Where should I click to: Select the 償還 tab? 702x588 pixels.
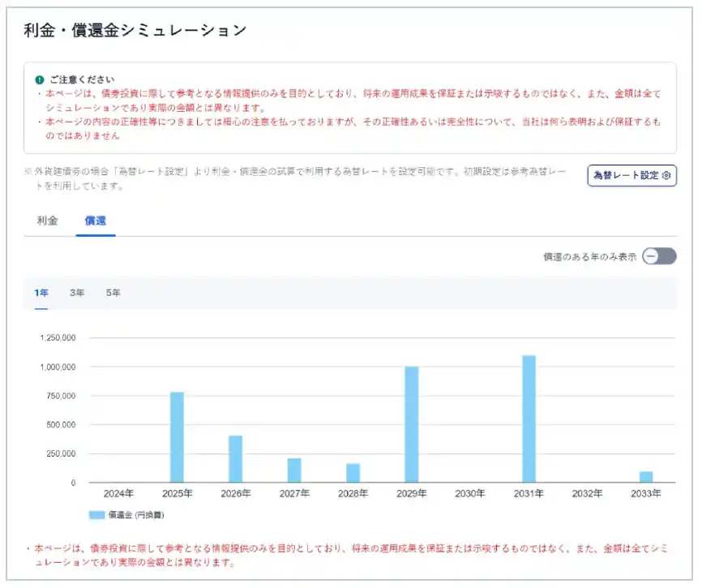pyautogui.click(x=95, y=221)
